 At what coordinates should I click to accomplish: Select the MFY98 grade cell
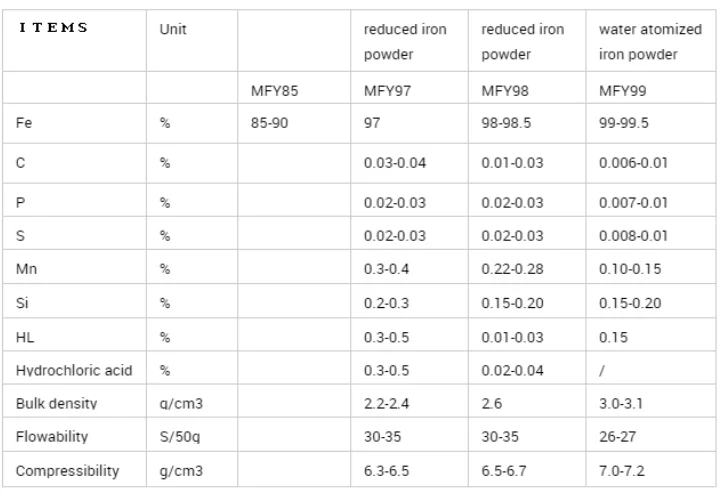(505, 91)
